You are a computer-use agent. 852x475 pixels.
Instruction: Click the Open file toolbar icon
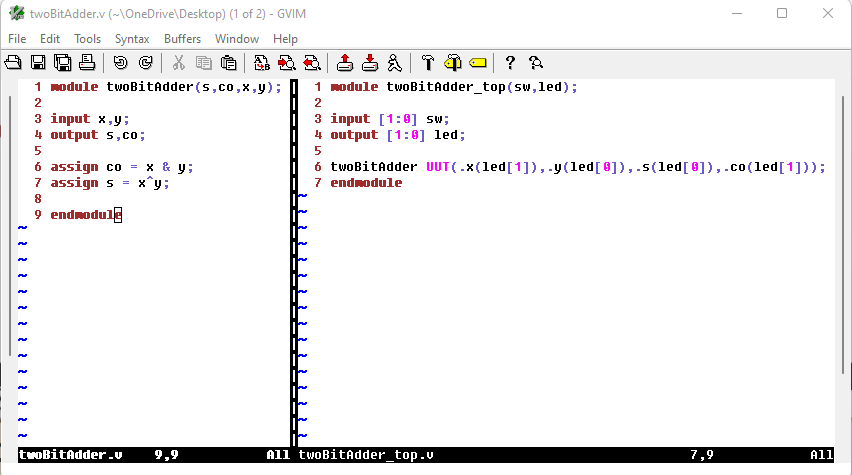pyautogui.click(x=14, y=63)
